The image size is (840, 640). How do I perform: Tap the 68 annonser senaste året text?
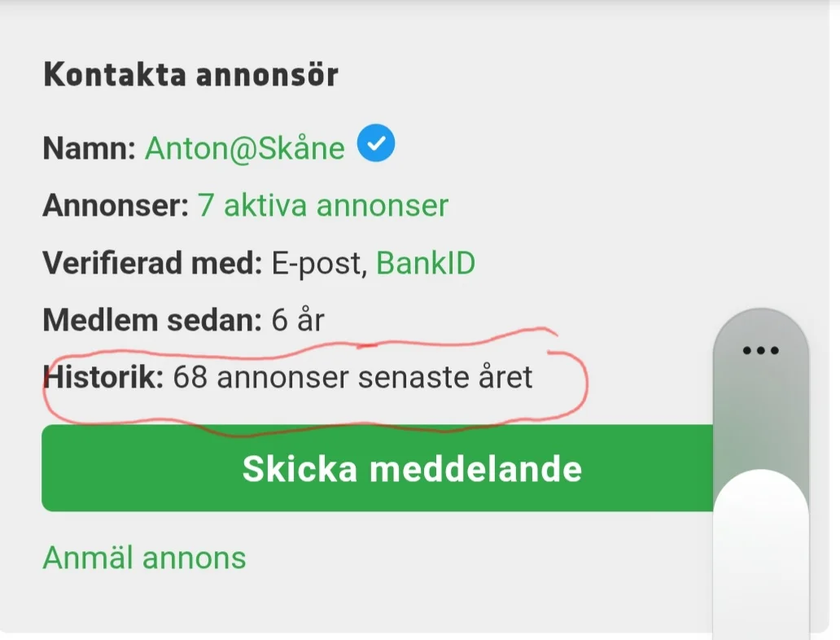tap(353, 378)
